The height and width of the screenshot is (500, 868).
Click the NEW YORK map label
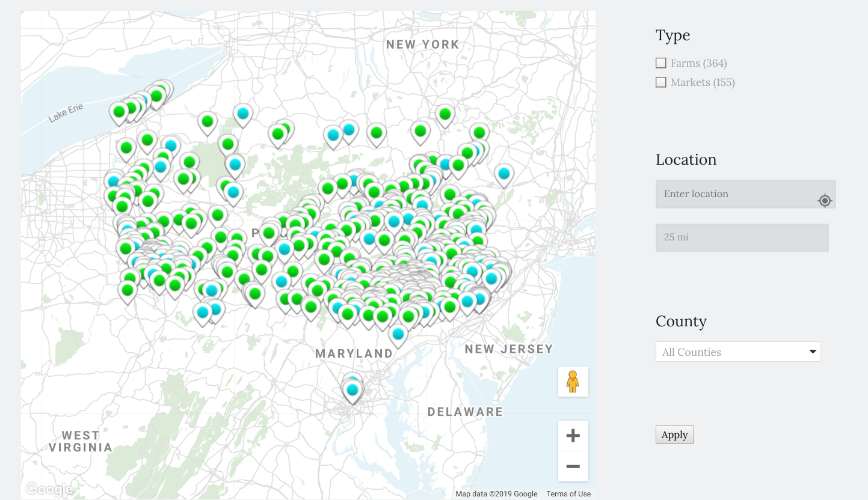423,44
